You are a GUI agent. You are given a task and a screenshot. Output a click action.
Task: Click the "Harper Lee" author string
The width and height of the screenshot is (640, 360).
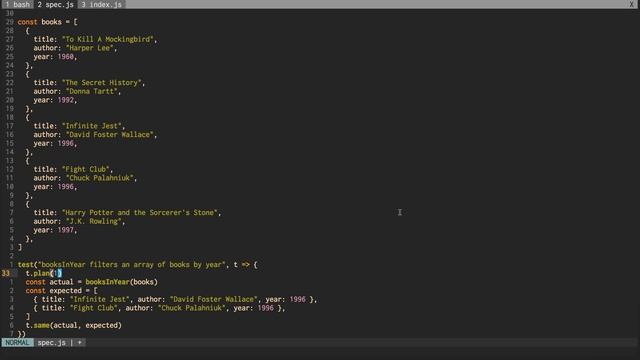click(90, 48)
